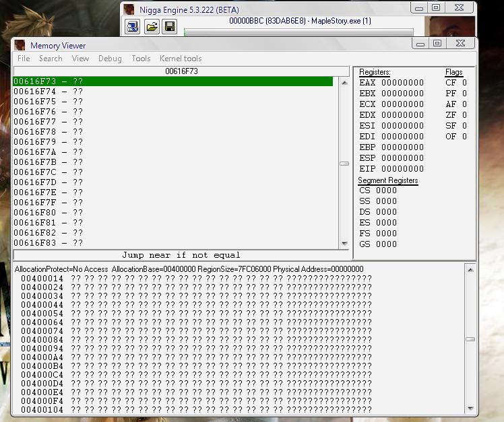Open the View menu
This screenshot has width=504, height=422.
tap(80, 59)
